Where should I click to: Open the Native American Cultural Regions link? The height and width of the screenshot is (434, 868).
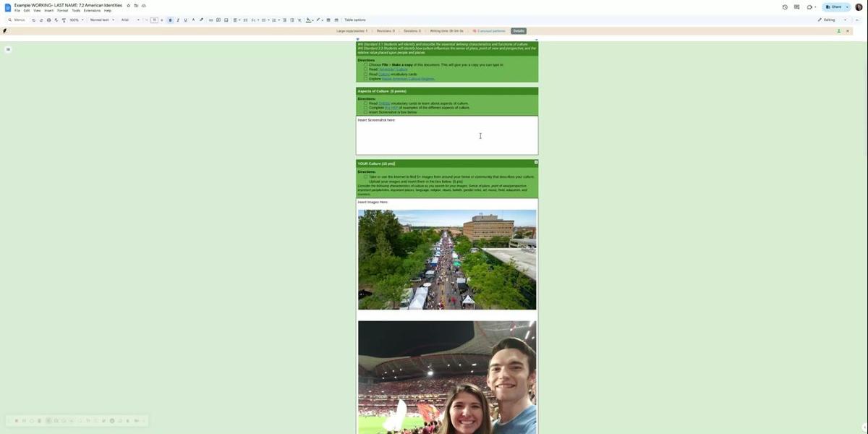point(408,78)
